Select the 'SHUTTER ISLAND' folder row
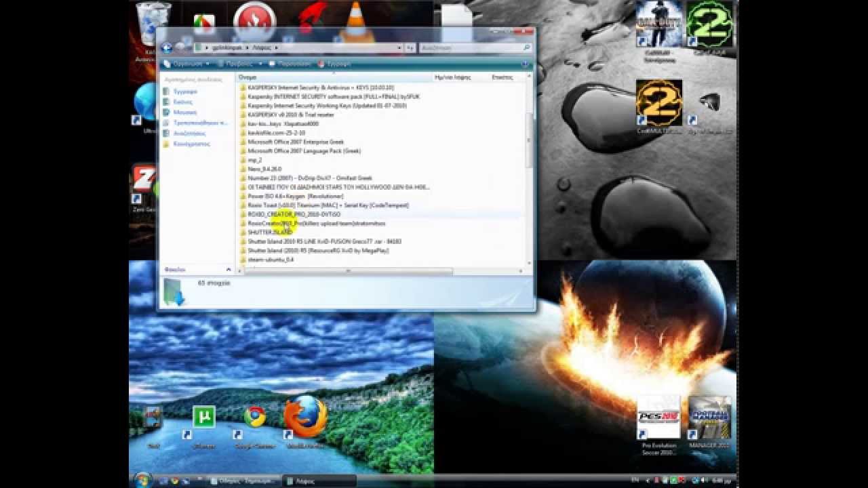This screenshot has height=488, width=868. coord(270,232)
